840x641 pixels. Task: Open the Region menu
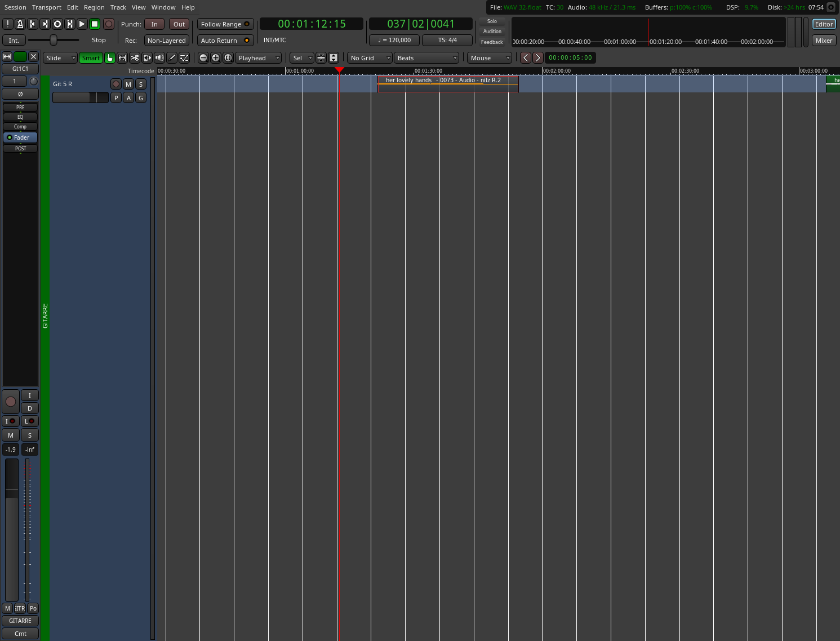click(94, 7)
